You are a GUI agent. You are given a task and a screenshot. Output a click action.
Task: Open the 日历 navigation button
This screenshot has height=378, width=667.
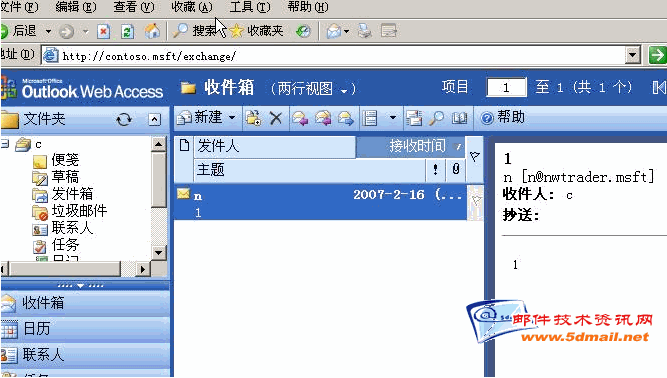click(85, 329)
